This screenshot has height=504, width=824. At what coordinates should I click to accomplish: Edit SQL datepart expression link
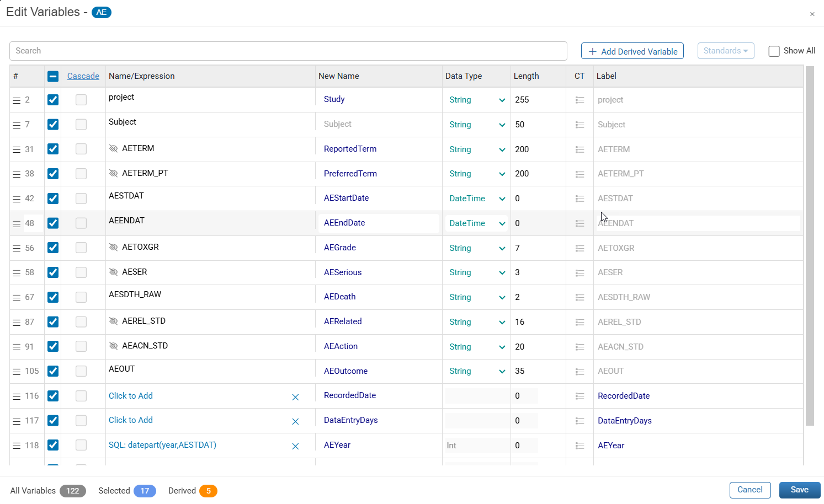[x=162, y=445]
